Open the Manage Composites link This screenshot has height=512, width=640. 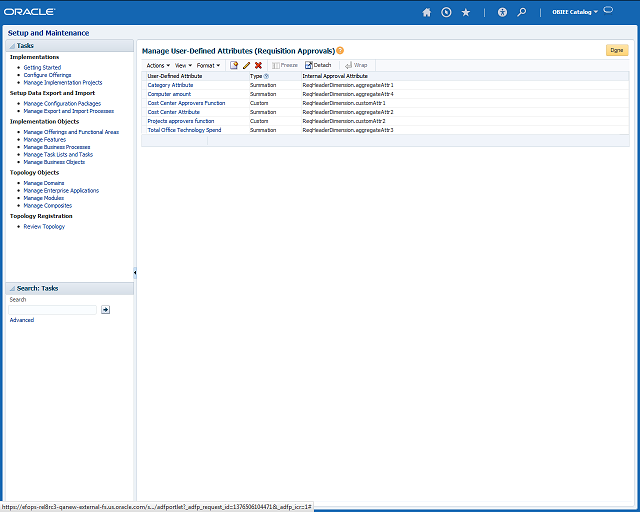(x=48, y=206)
